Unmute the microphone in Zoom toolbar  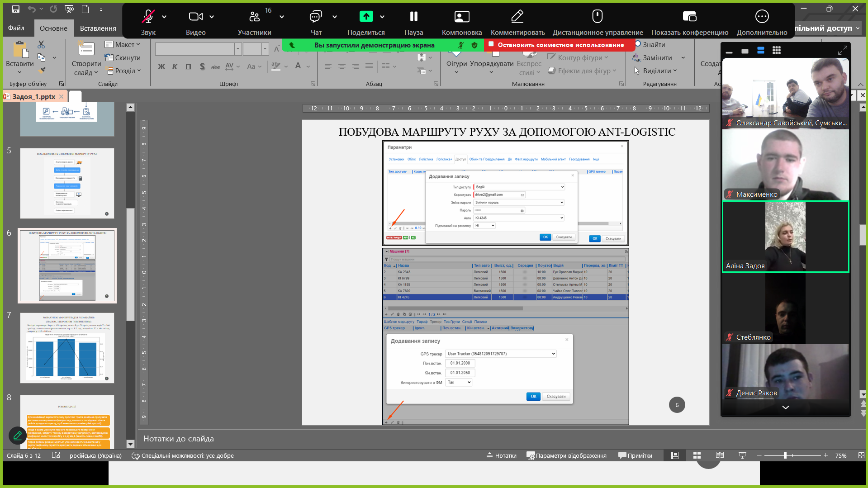148,17
